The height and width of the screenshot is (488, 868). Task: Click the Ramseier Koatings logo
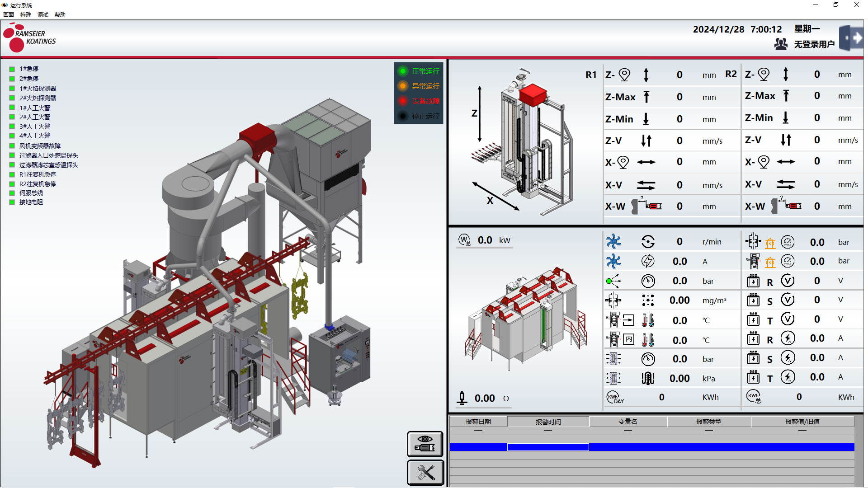point(29,38)
